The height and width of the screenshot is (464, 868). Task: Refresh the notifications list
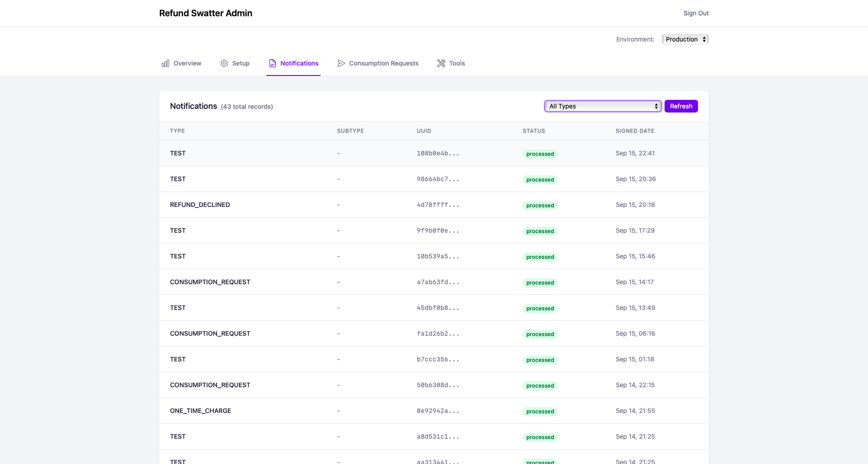[681, 106]
